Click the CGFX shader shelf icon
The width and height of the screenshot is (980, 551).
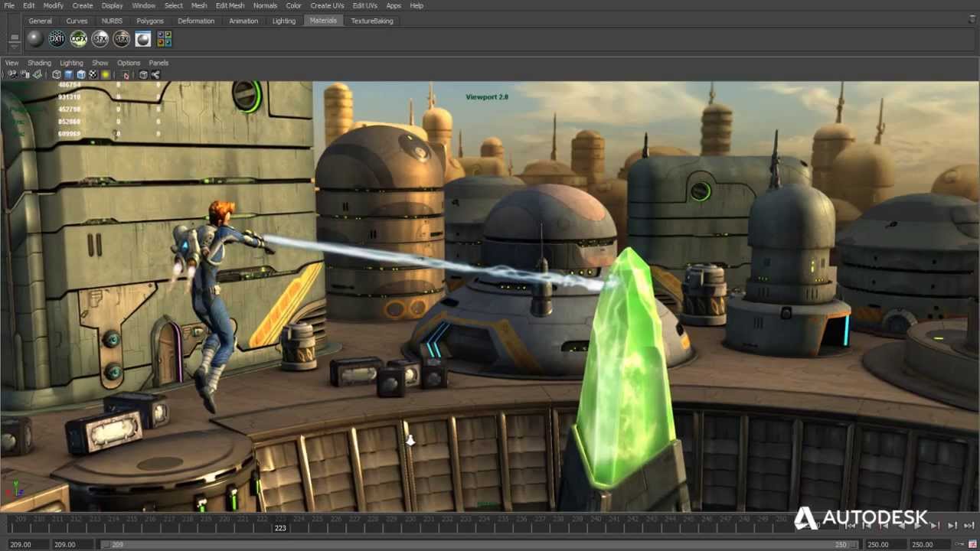tap(78, 38)
